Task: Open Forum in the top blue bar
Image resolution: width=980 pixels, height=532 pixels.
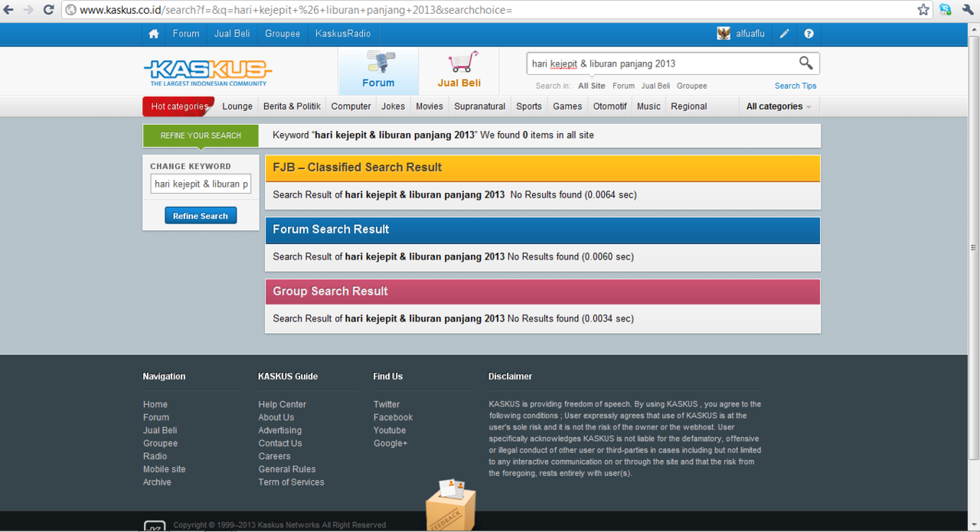Action: coord(186,34)
